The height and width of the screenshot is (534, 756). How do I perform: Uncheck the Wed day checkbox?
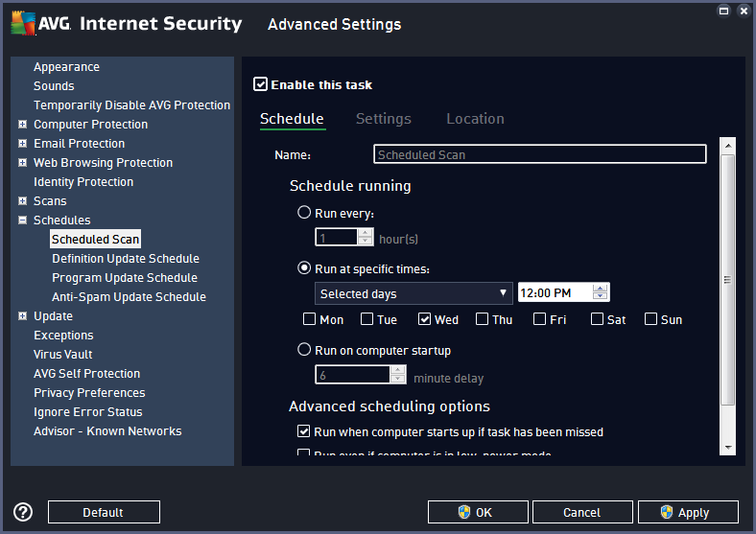[x=424, y=319]
